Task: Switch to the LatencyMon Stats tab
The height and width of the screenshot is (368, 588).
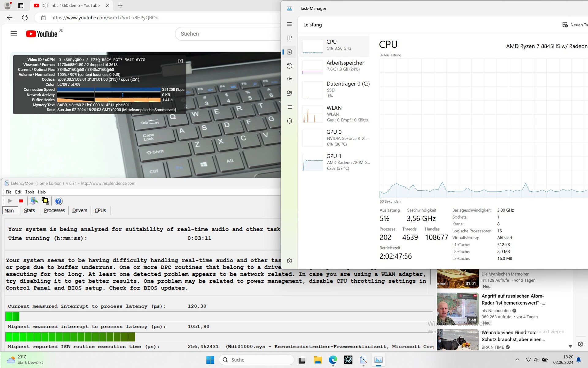Action: (x=29, y=210)
